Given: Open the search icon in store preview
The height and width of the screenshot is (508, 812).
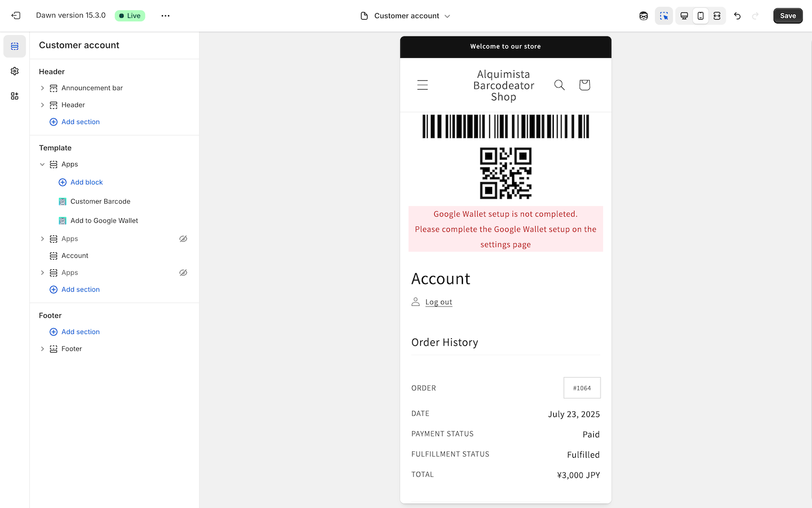Looking at the screenshot, I should point(559,85).
